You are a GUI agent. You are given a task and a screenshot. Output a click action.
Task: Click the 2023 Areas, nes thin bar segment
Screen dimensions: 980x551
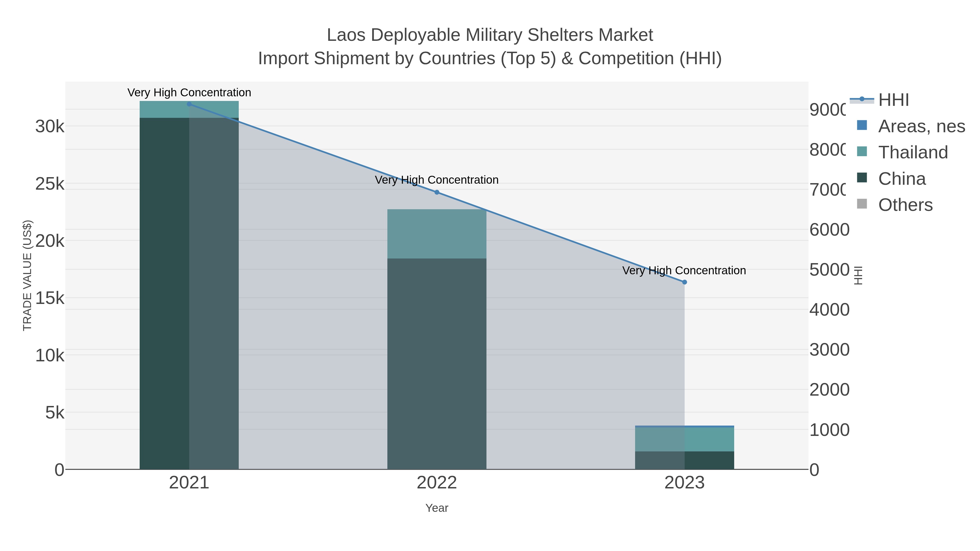point(684,426)
